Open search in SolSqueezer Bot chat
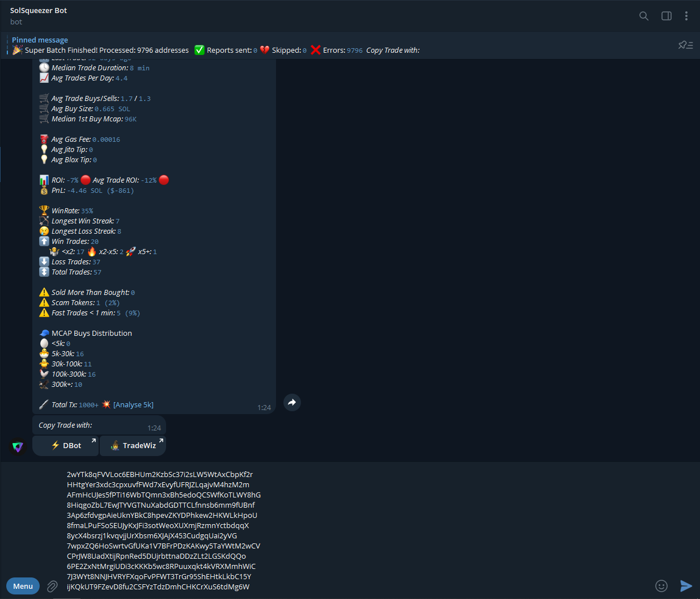The image size is (700, 599). 644,16
